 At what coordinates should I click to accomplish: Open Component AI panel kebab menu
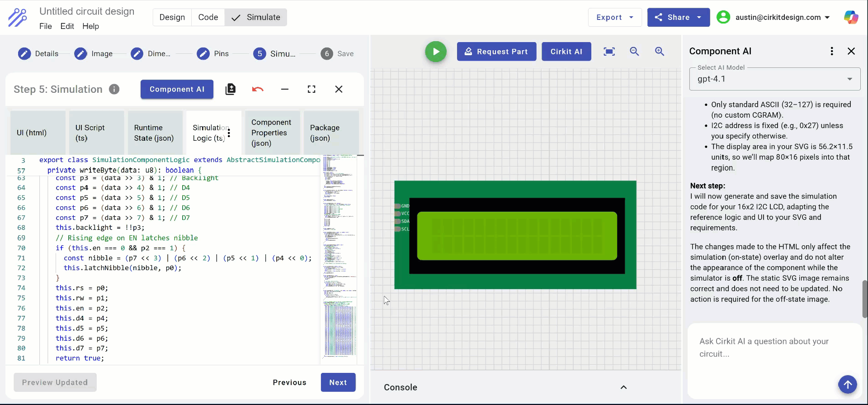click(x=832, y=51)
